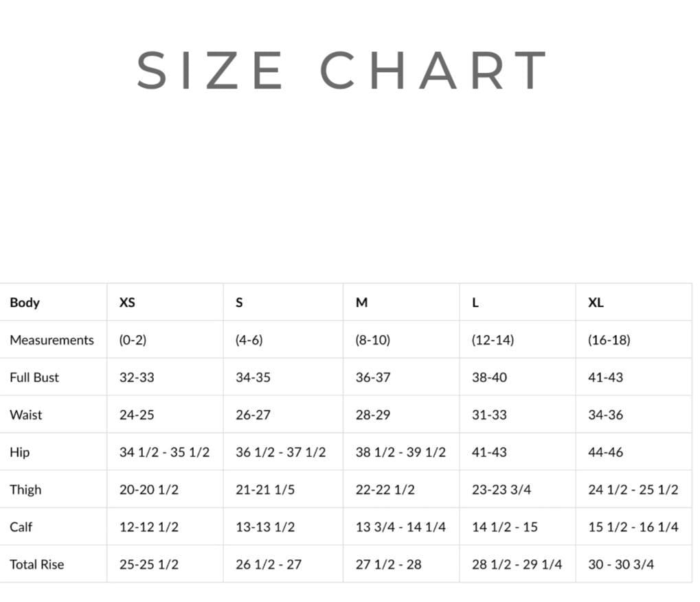Click the Calf value 13-13 1/2
Image resolution: width=700 pixels, height=602 pixels.
(x=265, y=527)
